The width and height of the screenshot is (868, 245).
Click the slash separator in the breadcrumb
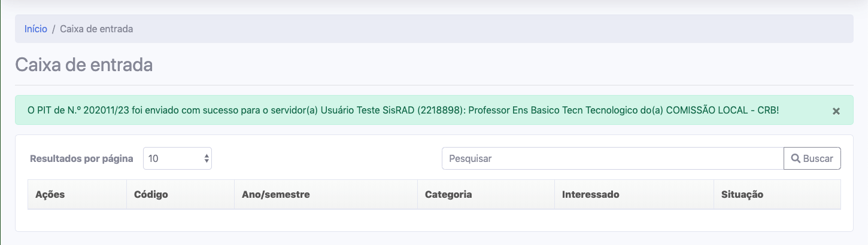[x=53, y=29]
